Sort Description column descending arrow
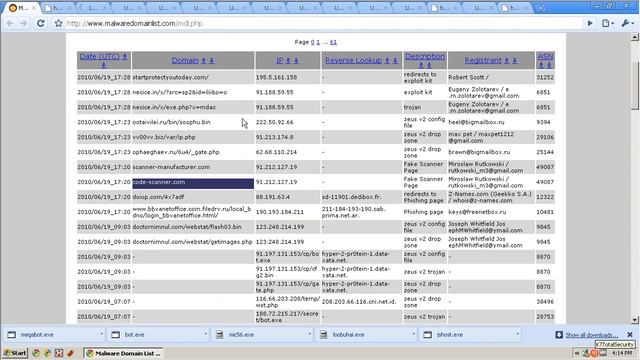640x360 pixels. 429,65
